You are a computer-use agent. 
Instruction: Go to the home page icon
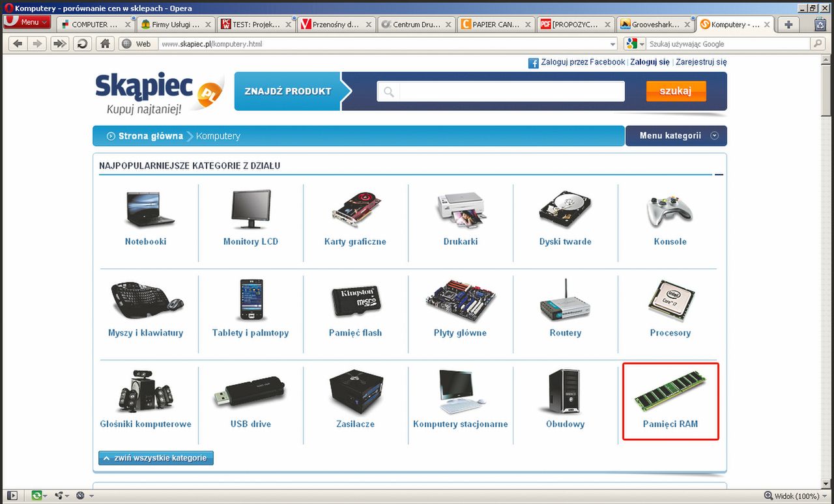(104, 44)
